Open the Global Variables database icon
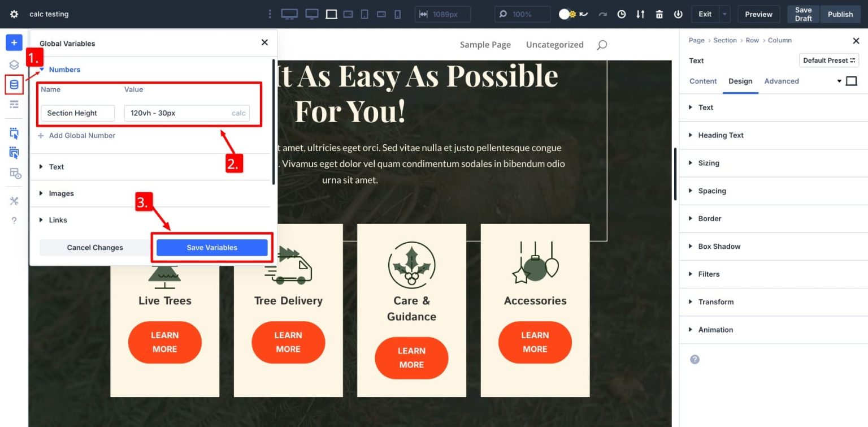The image size is (868, 427). [14, 84]
